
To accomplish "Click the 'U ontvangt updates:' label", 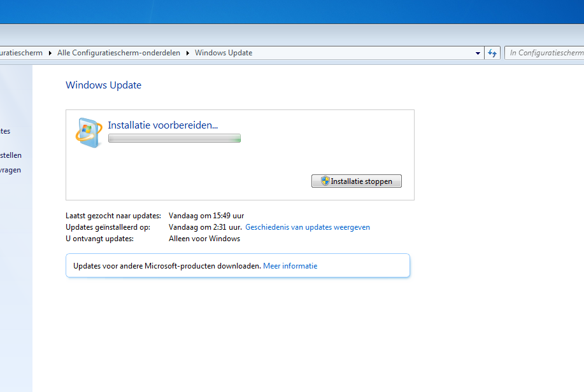I will pos(99,239).
